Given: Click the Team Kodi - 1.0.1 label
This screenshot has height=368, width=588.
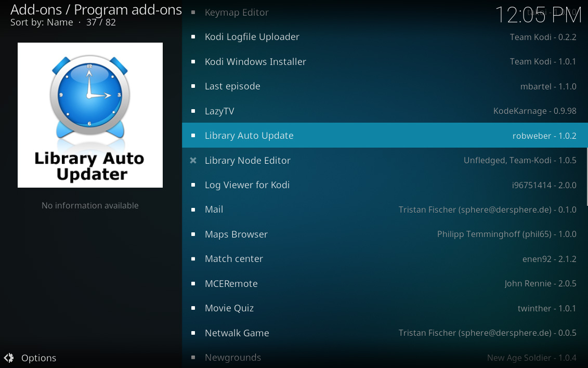Looking at the screenshot, I should pos(543,61).
